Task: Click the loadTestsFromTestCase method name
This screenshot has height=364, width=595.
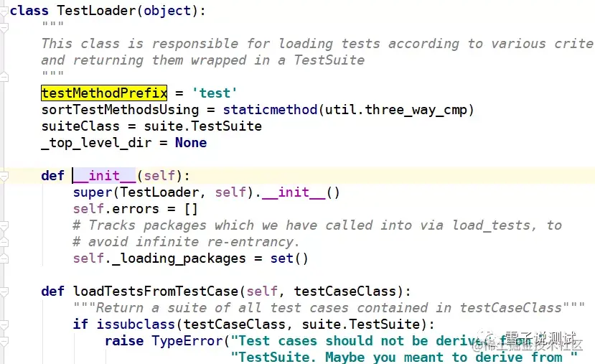Action: (156, 291)
